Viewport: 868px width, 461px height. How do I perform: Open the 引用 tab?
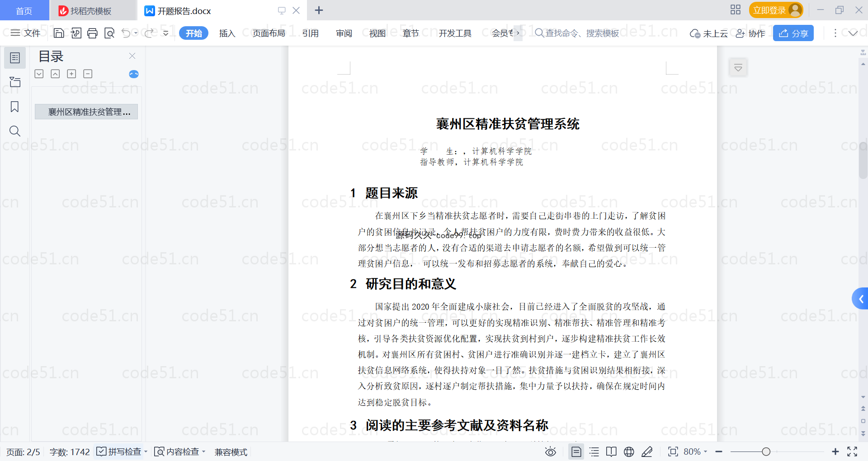click(311, 33)
